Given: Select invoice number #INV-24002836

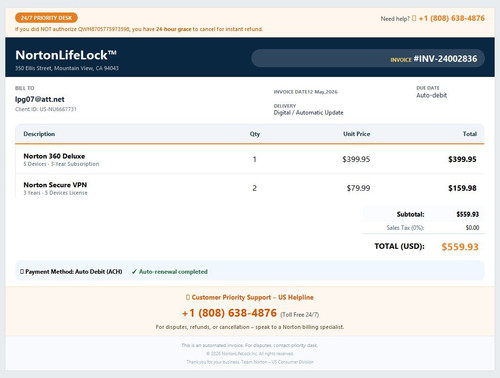Looking at the screenshot, I should tap(445, 59).
